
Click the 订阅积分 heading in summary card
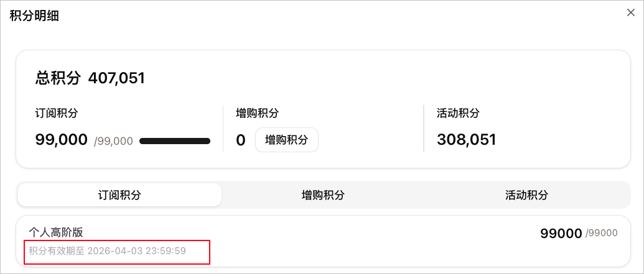point(57,114)
